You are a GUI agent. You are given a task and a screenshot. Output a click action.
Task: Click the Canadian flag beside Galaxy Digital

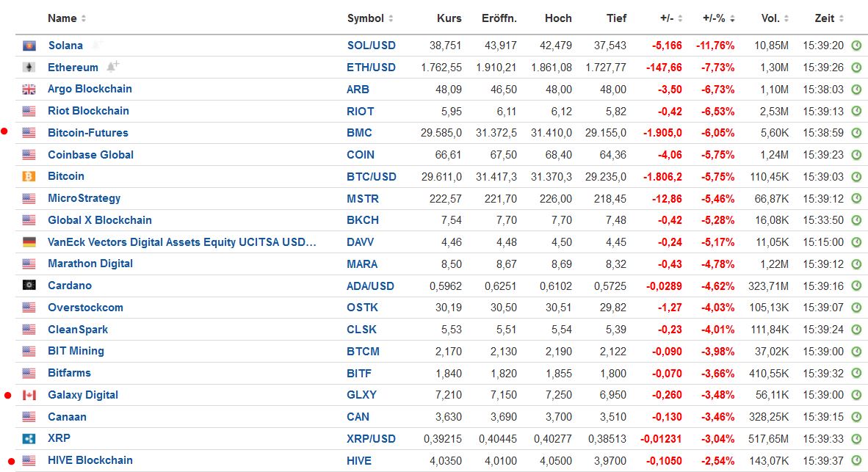[29, 395]
